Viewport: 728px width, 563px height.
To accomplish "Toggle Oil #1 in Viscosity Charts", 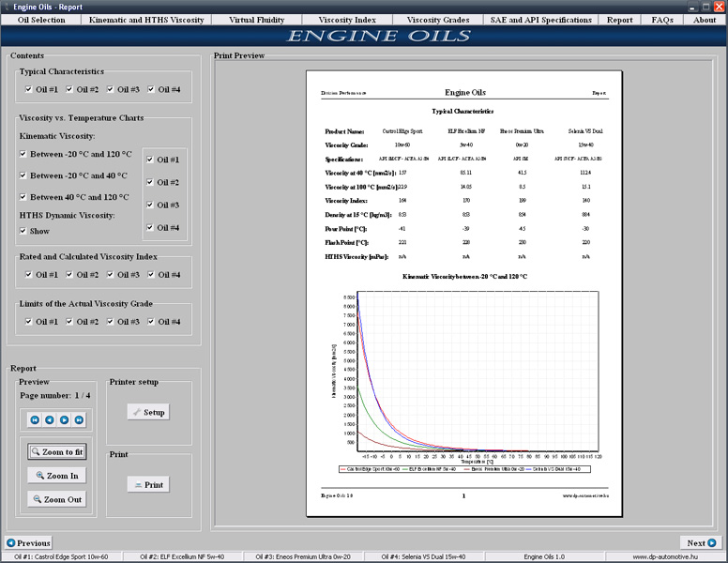I will click(x=150, y=160).
